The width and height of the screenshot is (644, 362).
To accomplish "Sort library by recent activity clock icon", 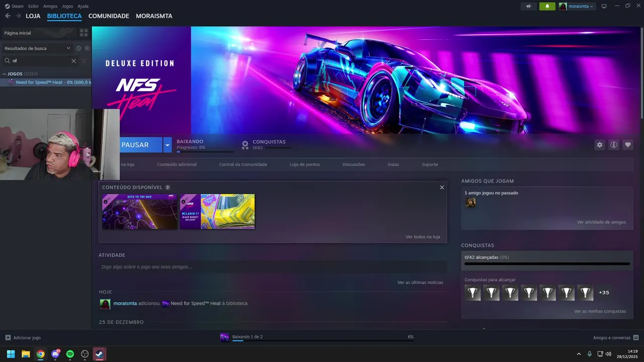I will [78, 48].
